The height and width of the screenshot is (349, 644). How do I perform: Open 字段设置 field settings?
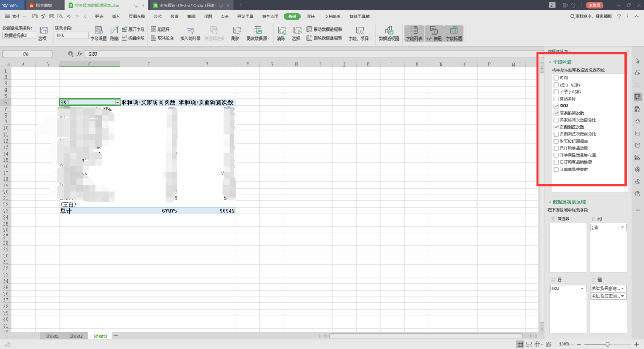98,34
